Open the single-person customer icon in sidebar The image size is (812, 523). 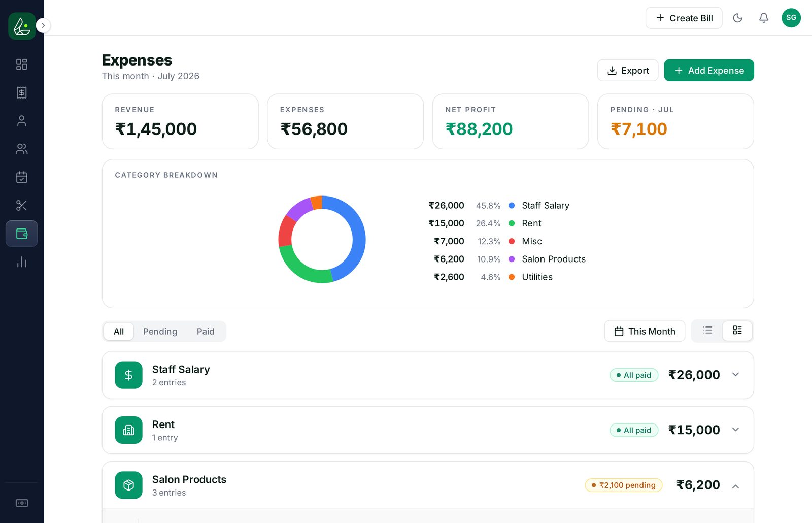pyautogui.click(x=21, y=121)
